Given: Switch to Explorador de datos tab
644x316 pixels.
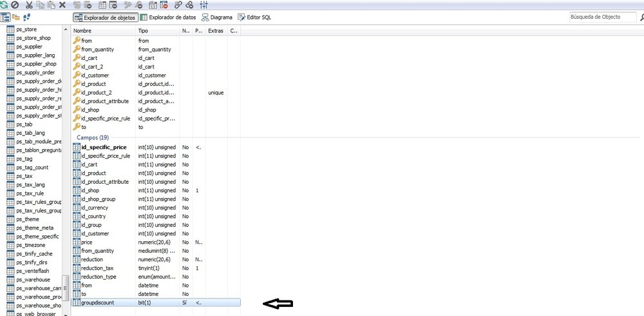Looking at the screenshot, I should tap(167, 17).
